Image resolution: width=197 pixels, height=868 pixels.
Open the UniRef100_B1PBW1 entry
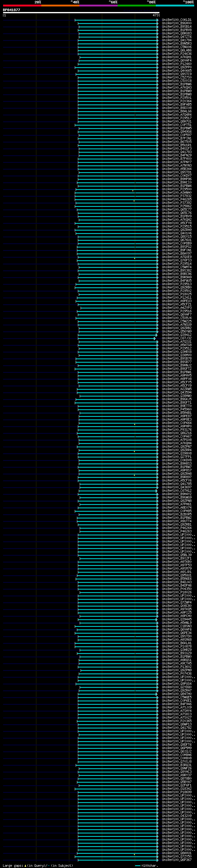click(177, 372)
